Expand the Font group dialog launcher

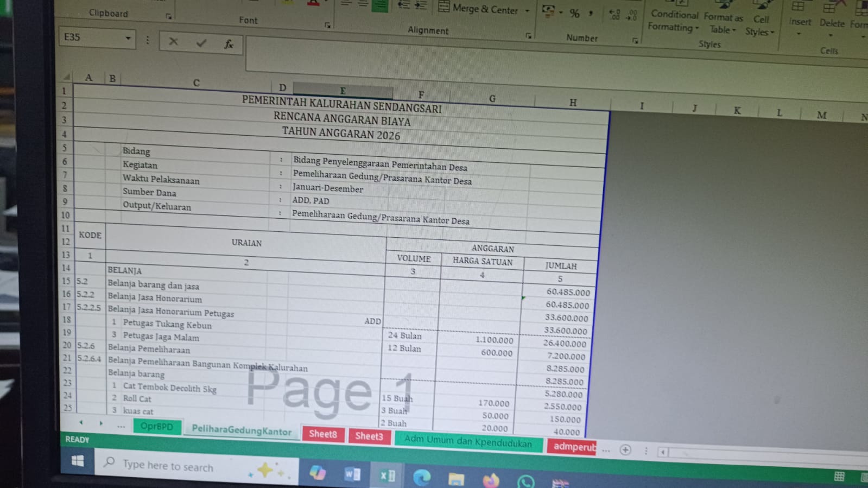tap(327, 25)
